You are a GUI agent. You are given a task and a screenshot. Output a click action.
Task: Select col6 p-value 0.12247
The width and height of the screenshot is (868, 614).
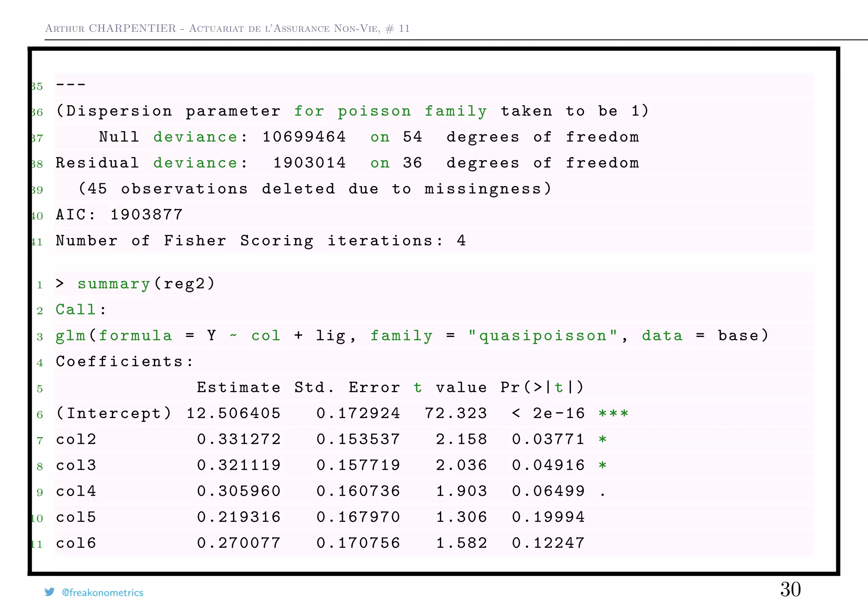coord(548,543)
